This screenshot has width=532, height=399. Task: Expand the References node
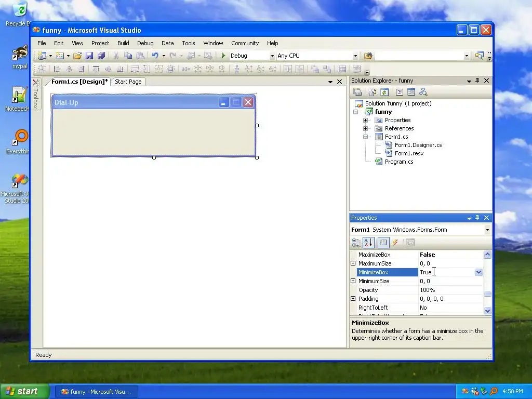[365, 128]
